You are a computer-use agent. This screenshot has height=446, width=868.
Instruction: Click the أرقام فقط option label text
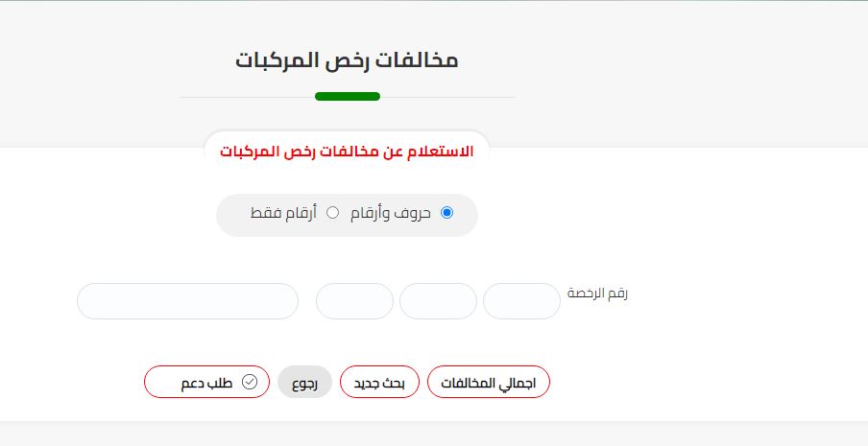point(283,213)
